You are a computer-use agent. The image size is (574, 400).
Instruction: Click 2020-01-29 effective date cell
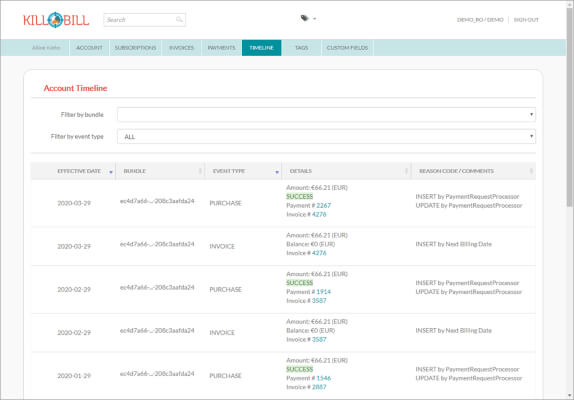(74, 376)
